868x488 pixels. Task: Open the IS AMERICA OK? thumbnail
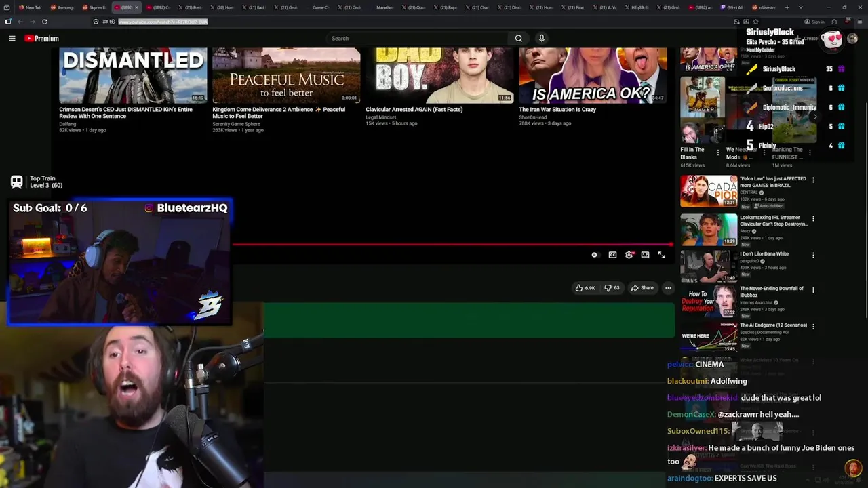[593, 75]
